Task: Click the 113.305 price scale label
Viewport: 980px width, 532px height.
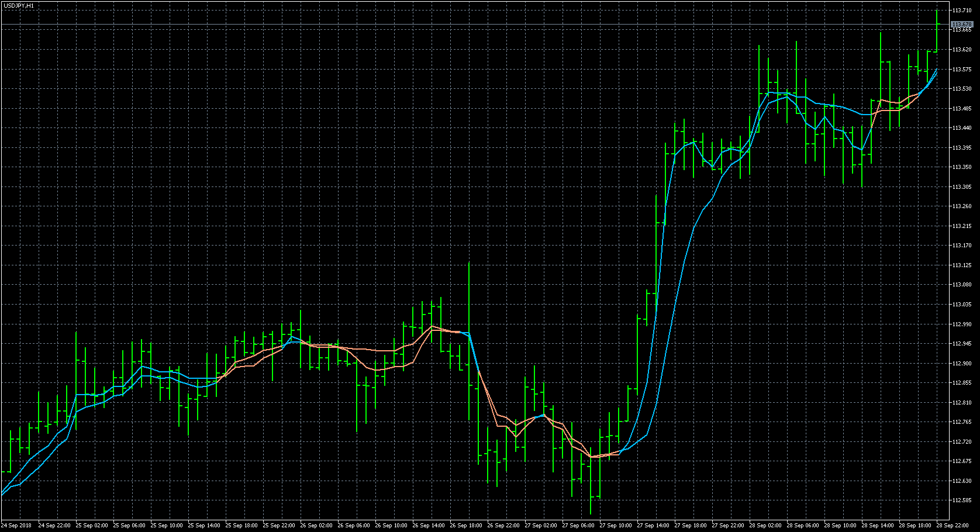Action: click(962, 187)
